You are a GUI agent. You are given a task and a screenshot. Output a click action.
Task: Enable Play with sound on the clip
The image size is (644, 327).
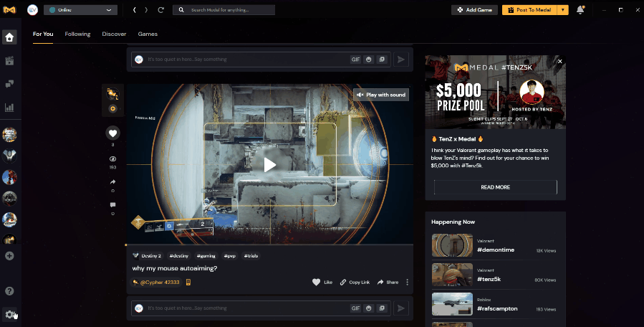[381, 95]
